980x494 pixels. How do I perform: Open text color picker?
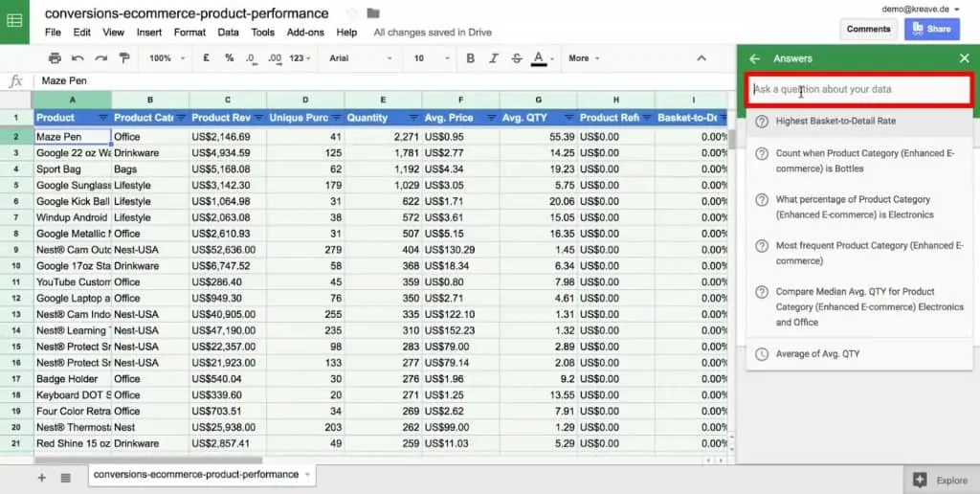click(540, 58)
